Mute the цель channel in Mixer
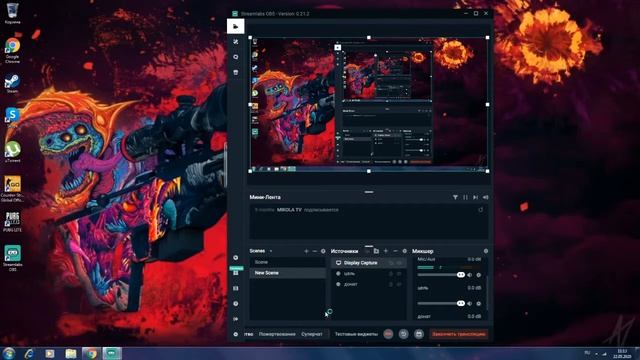Viewport: 640px width, 360px height. (x=470, y=304)
